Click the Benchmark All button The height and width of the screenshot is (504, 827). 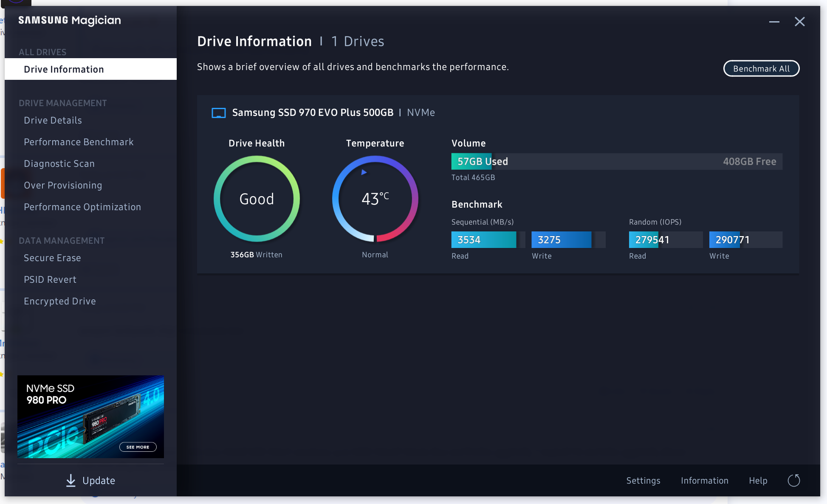coord(761,69)
